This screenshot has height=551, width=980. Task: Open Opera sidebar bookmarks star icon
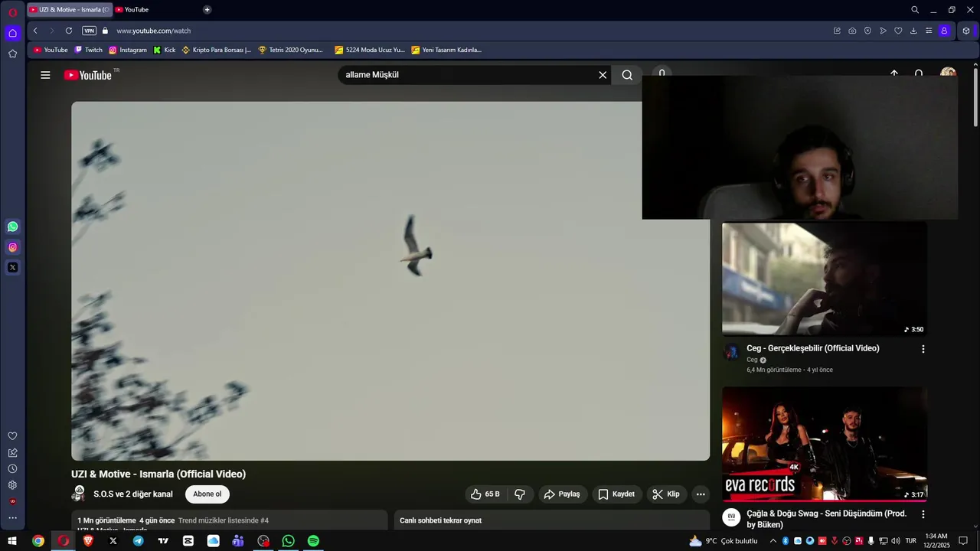(12, 54)
